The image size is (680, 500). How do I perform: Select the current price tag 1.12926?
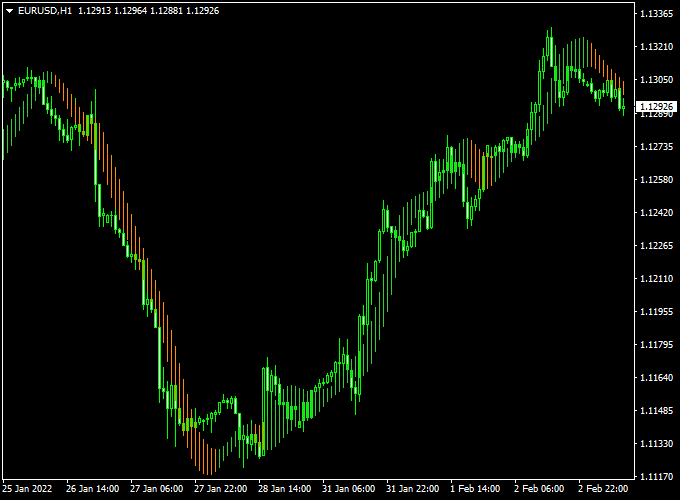[657, 107]
